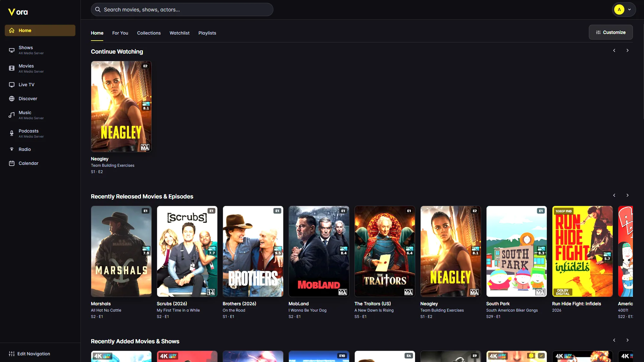Switch to the Watchlist tab

pos(180,33)
